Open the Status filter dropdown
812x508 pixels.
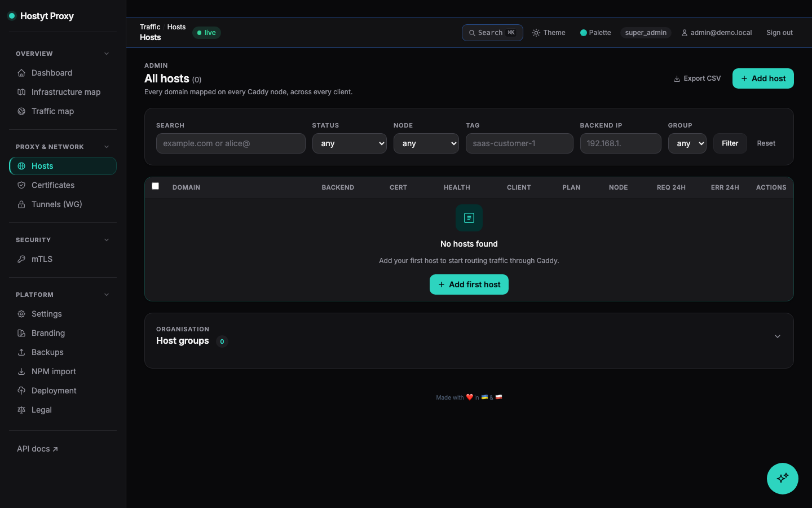[x=350, y=143]
